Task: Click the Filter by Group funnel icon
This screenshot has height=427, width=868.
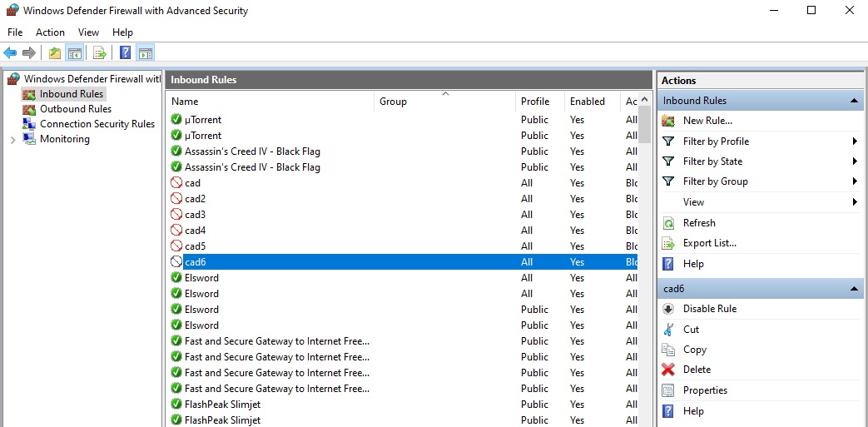Action: click(669, 181)
